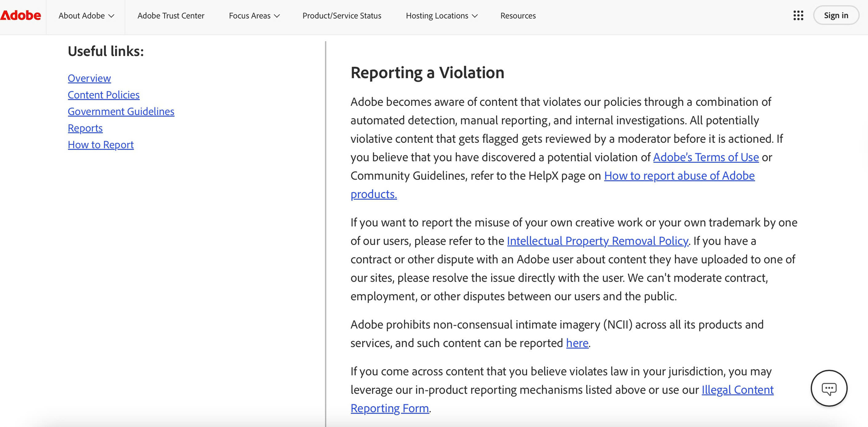Open the Reports sidebar link
The height and width of the screenshot is (427, 868).
click(x=85, y=128)
